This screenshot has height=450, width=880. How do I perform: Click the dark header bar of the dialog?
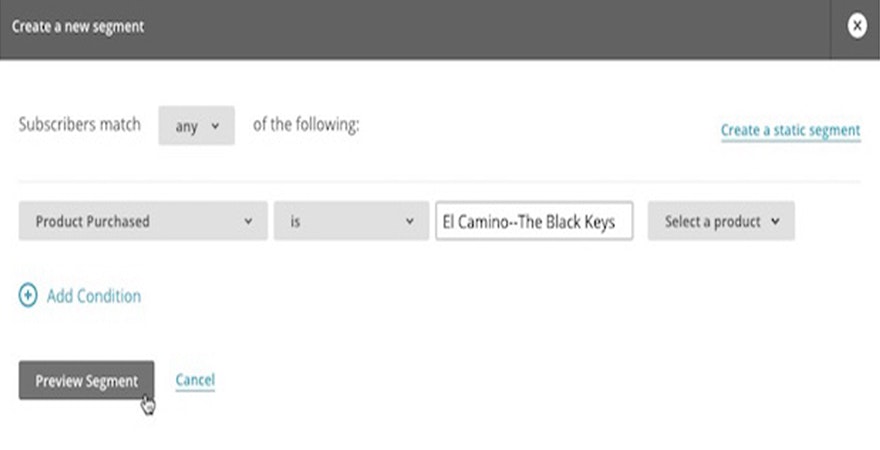coord(450,27)
